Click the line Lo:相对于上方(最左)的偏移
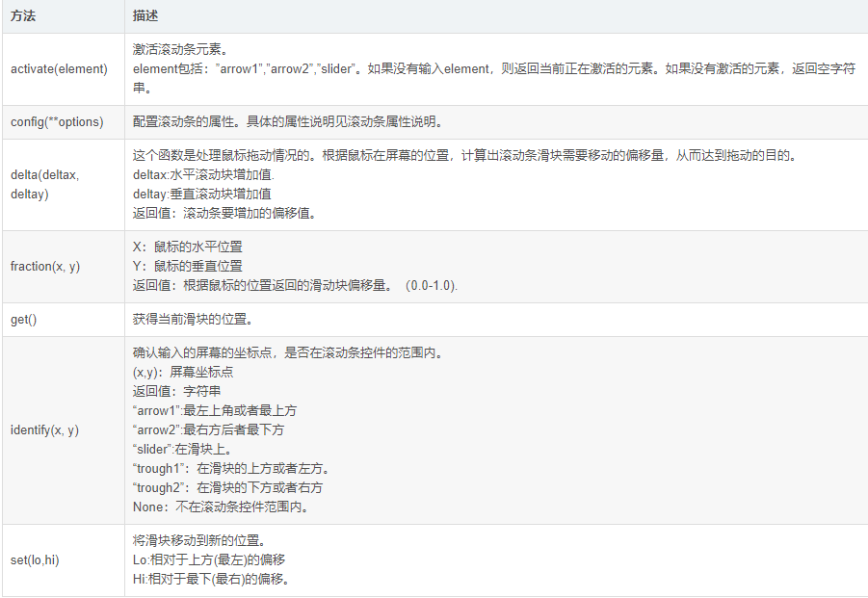 pos(209,560)
